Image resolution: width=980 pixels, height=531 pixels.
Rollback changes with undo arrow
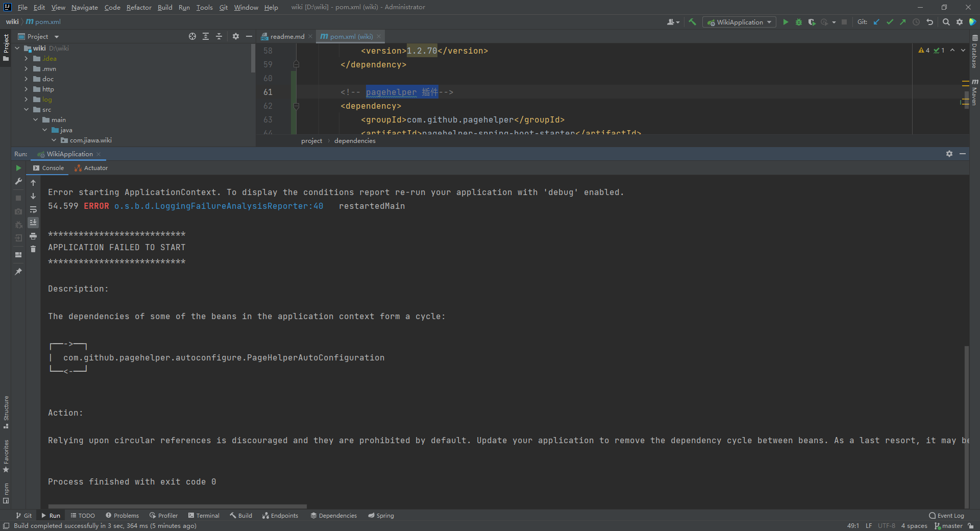929,22
